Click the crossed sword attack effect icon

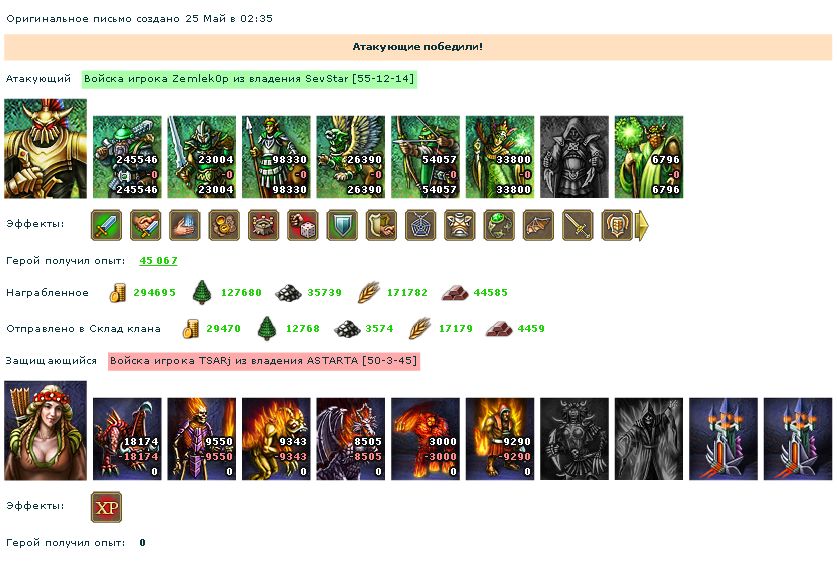click(106, 225)
